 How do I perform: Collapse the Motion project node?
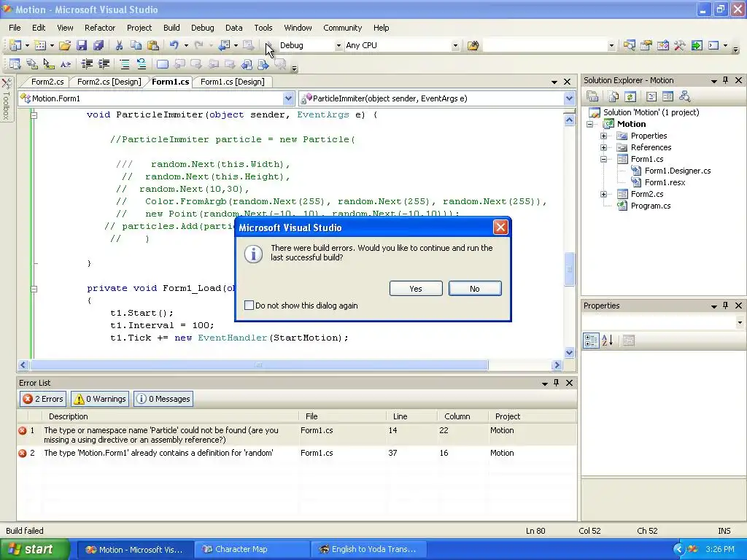(x=589, y=124)
